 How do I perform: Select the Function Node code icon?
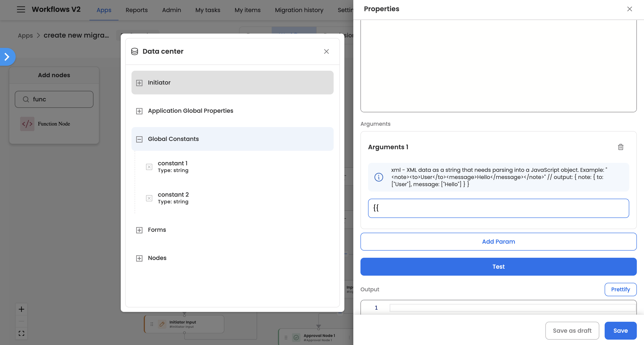(27, 124)
